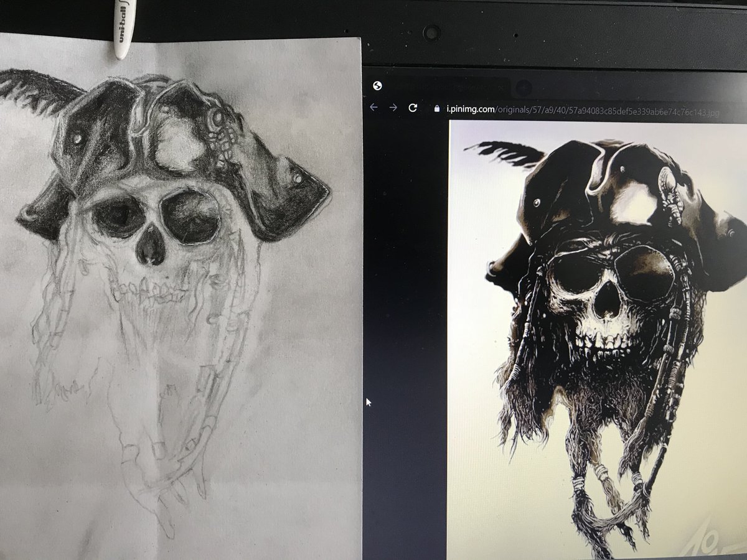This screenshot has height=560, width=747.
Task: Select the tab with the globe favicon
Action: click(x=439, y=86)
